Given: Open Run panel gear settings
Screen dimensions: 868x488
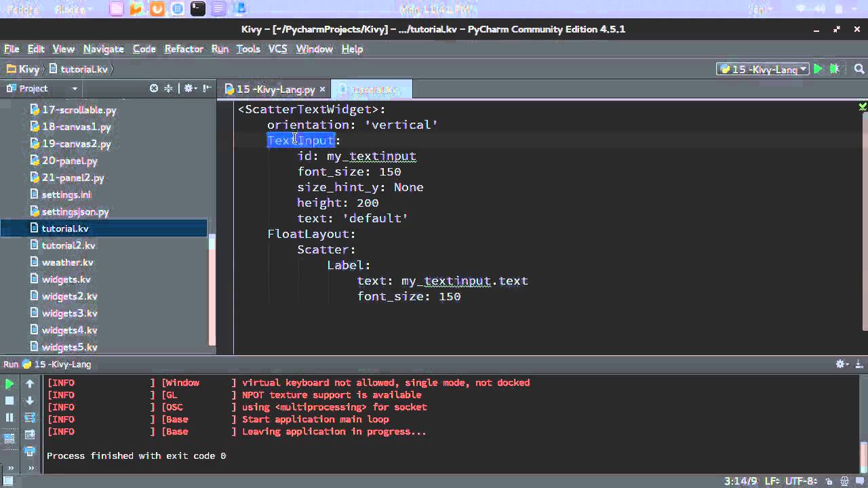Looking at the screenshot, I should coord(842,364).
